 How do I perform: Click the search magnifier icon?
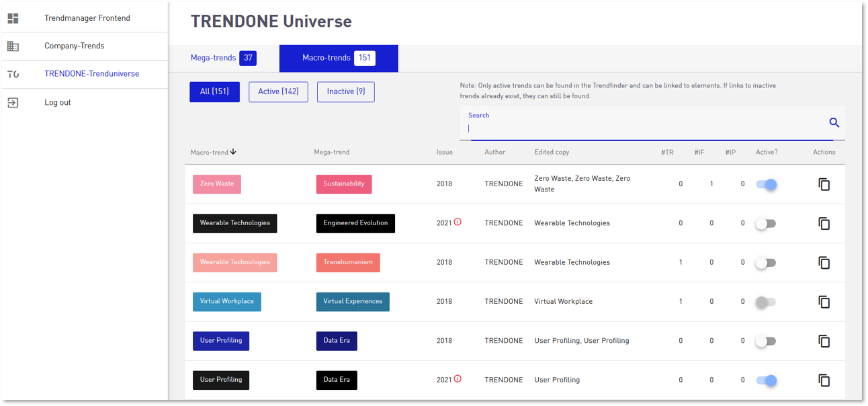point(834,122)
